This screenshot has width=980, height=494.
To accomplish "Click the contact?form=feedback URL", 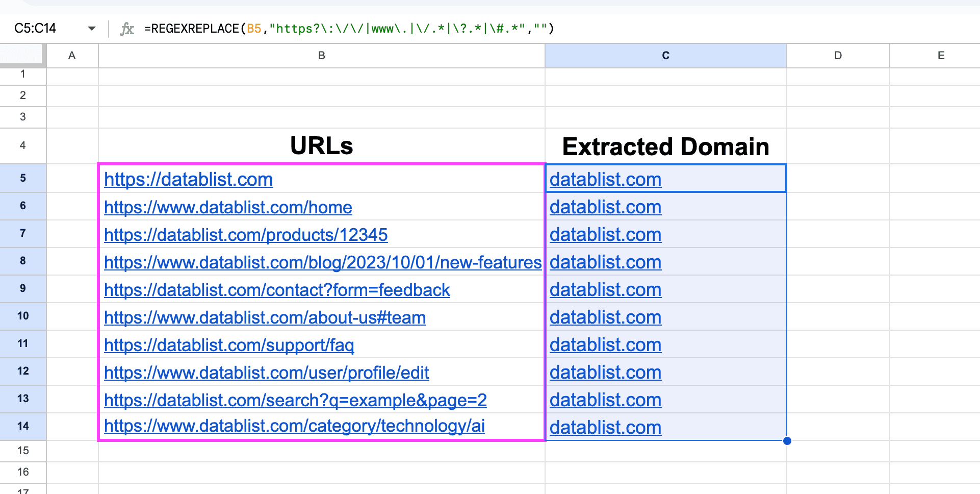I will coord(277,290).
